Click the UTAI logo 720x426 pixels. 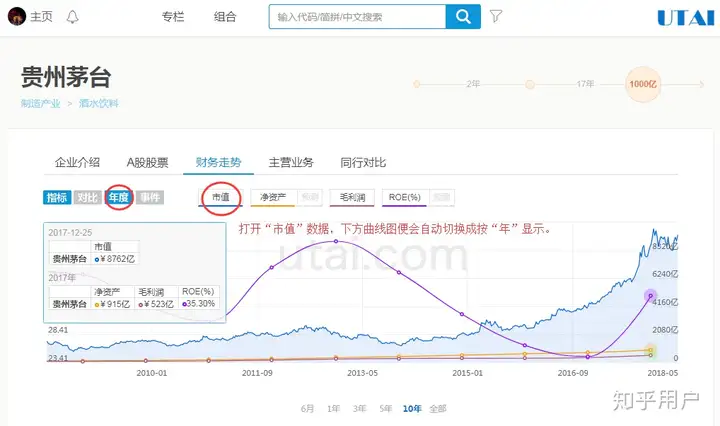coord(686,17)
